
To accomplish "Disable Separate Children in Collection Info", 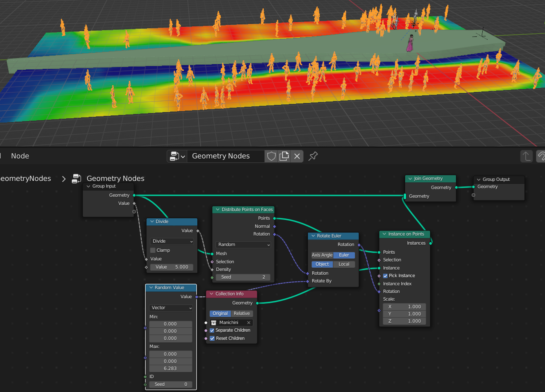I will point(212,330).
